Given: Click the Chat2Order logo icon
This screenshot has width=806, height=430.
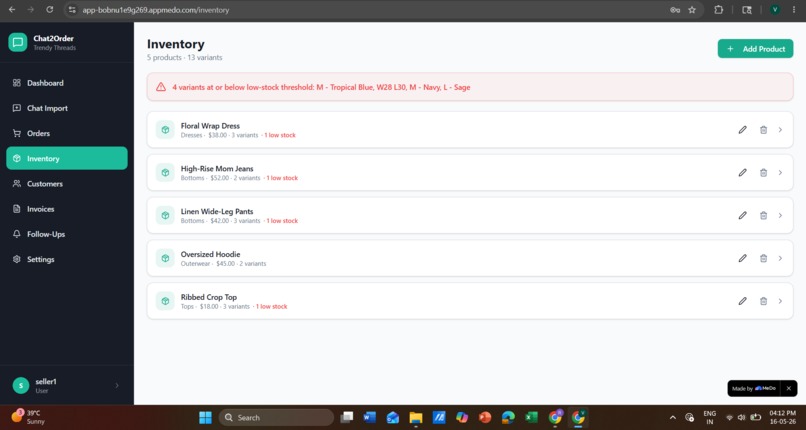Looking at the screenshot, I should coord(17,42).
